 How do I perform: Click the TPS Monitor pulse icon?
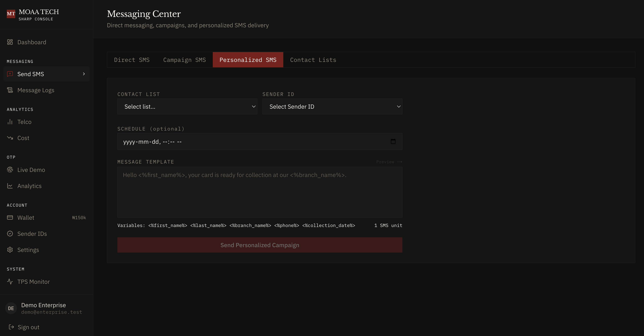[x=10, y=282]
